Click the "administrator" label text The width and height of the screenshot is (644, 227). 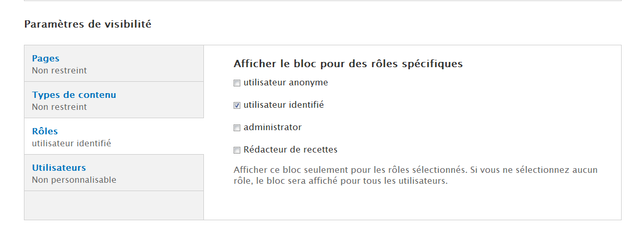click(273, 127)
